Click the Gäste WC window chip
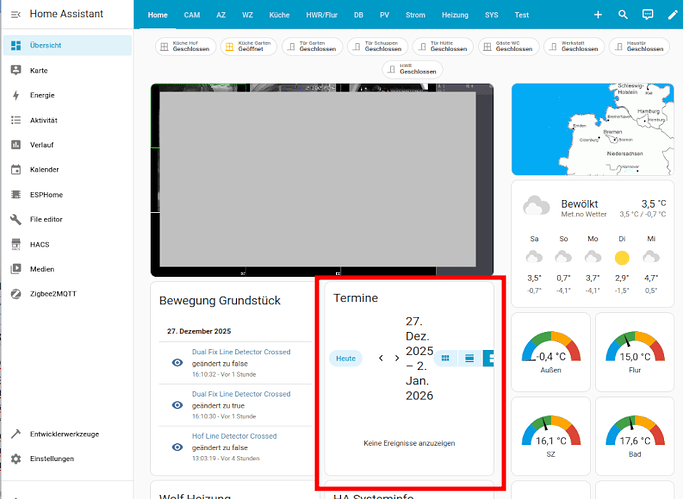 click(x=508, y=47)
